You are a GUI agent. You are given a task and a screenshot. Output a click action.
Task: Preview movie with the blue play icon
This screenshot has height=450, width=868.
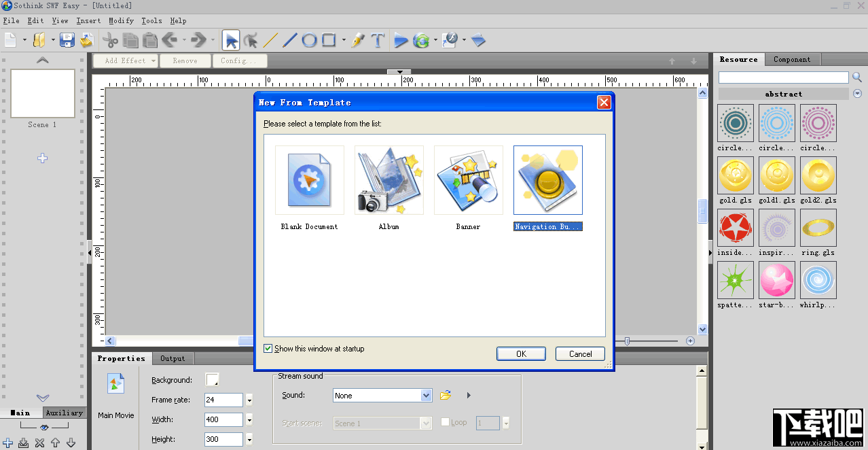pyautogui.click(x=401, y=40)
